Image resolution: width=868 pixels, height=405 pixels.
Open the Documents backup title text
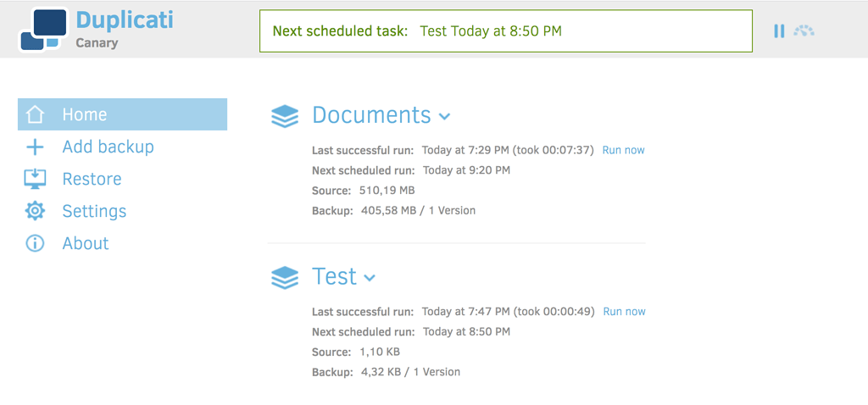[371, 115]
